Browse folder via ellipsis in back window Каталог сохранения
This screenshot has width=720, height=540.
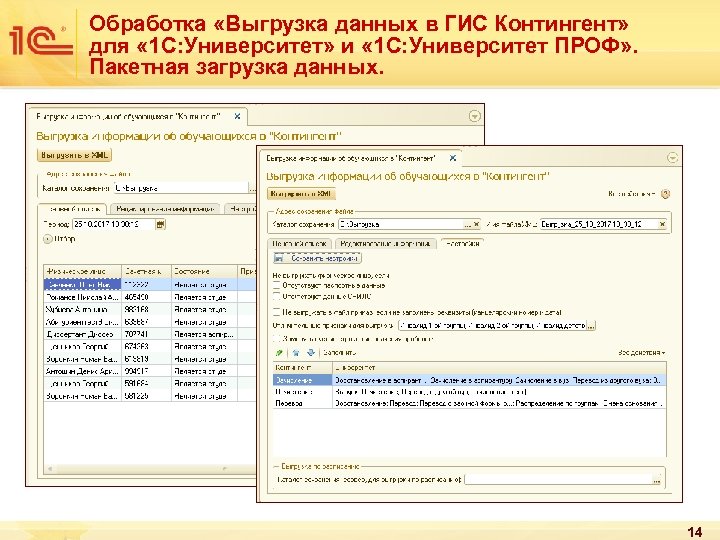click(252, 188)
